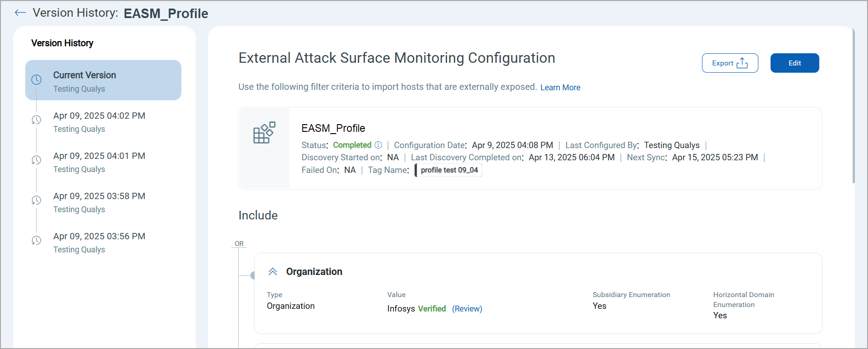Click the Current Version clock icon
The width and height of the screenshot is (868, 349).
[37, 80]
